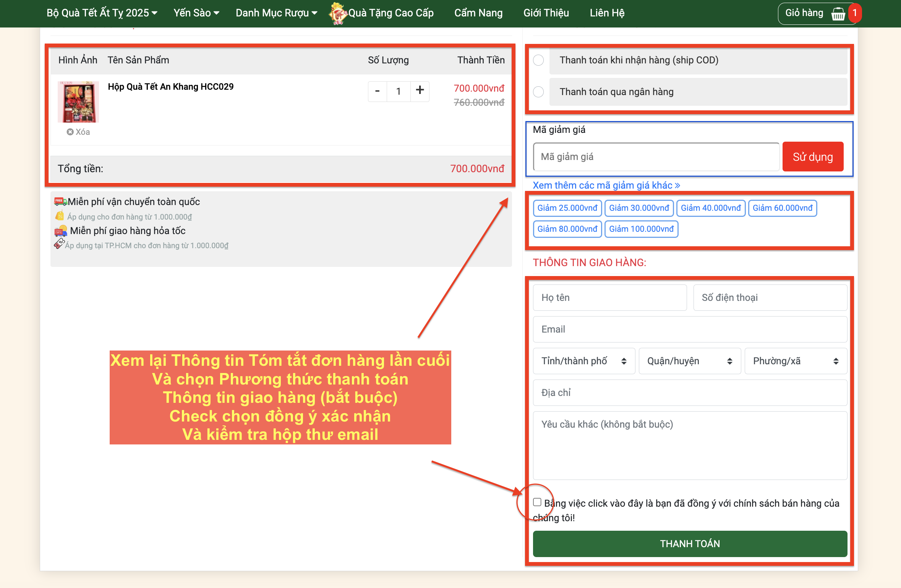
Task: Click the crossed-out 760.000vnđ price
Action: pos(479,102)
